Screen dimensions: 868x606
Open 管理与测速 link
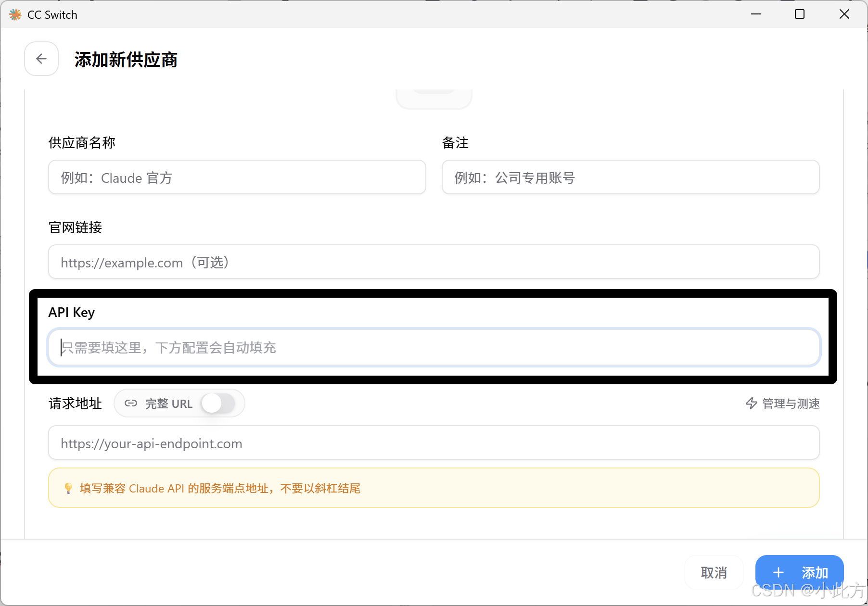(783, 403)
